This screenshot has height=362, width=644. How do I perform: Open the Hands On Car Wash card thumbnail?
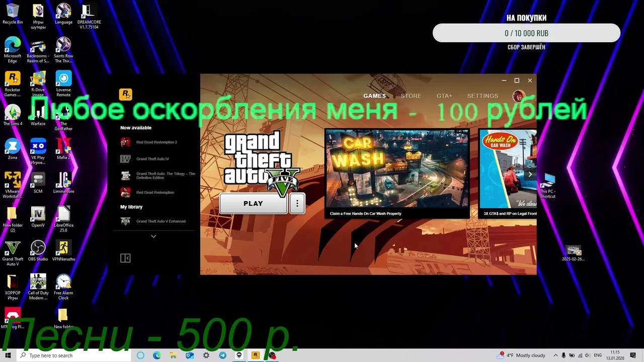[508, 168]
